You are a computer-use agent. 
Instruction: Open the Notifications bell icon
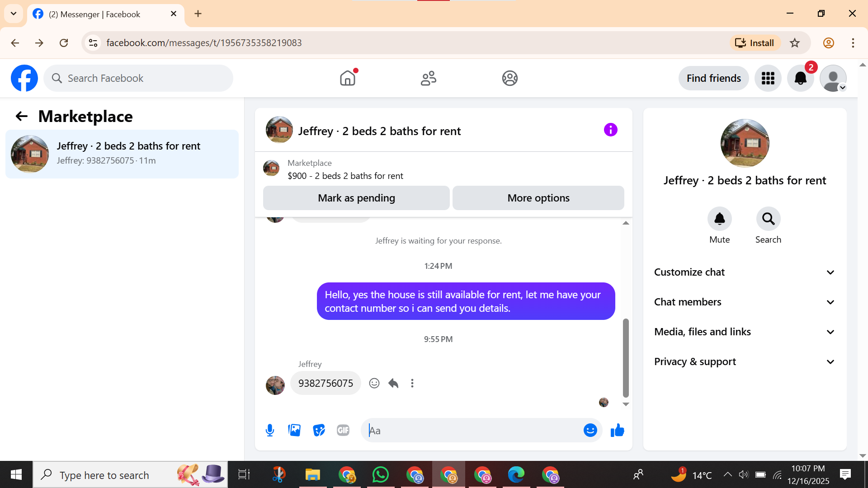(801, 78)
